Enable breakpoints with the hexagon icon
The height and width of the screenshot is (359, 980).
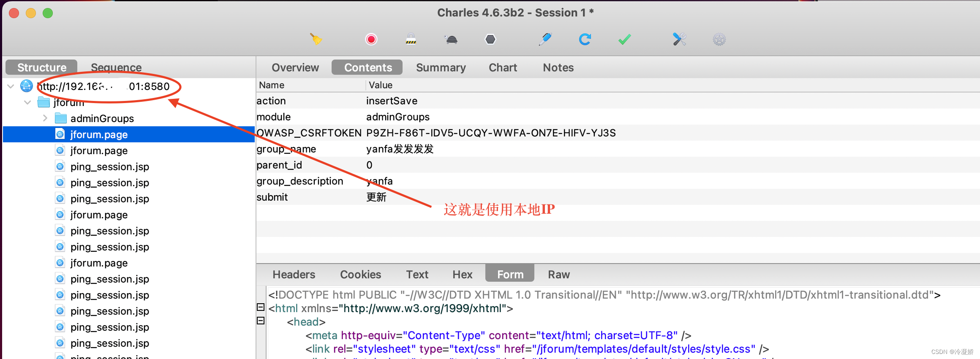(x=490, y=39)
